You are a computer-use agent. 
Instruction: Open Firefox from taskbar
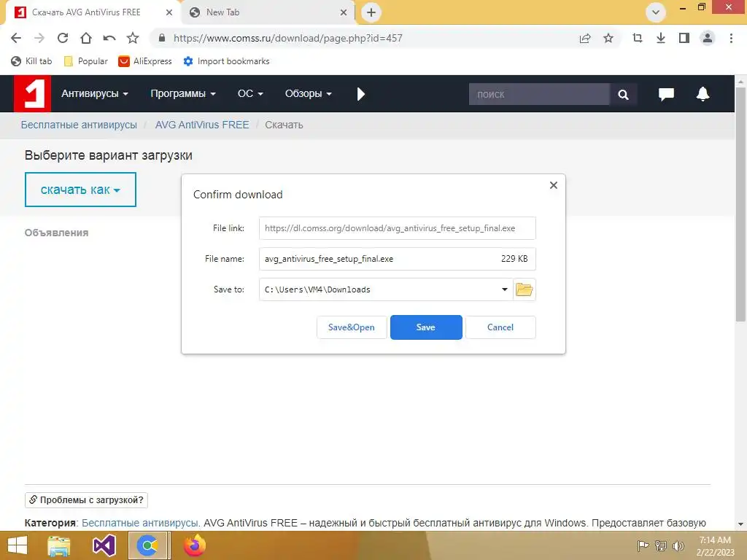click(194, 545)
